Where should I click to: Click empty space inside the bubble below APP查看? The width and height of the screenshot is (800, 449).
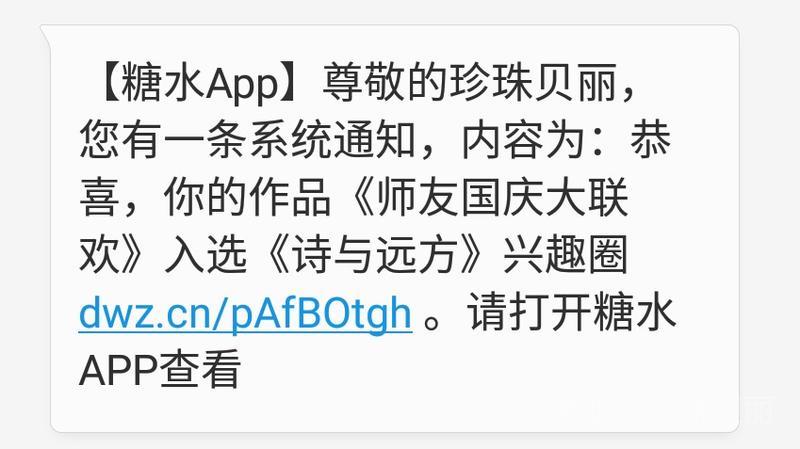pos(393,411)
